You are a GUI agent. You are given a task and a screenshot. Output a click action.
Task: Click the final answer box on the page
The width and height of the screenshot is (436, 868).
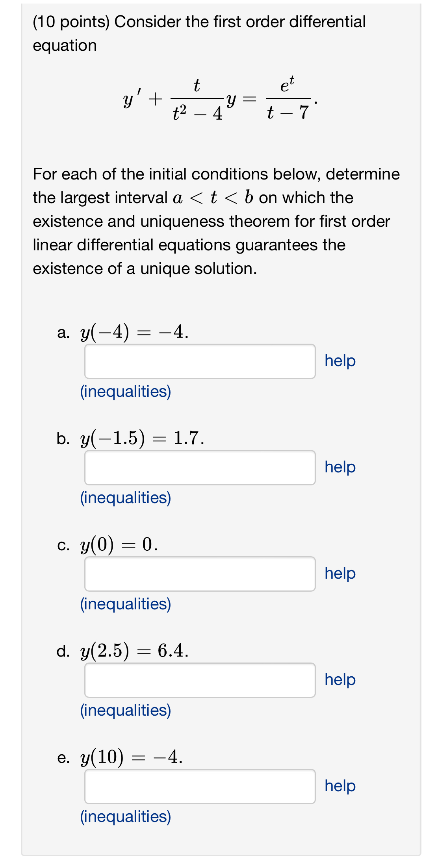pyautogui.click(x=199, y=786)
